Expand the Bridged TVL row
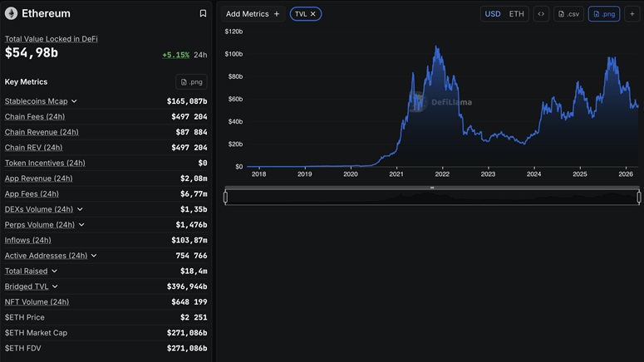 point(55,286)
